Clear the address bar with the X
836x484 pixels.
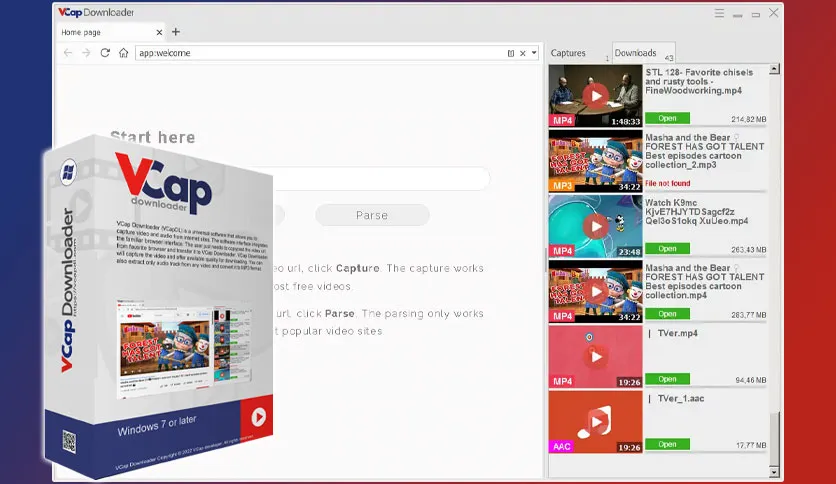pyautogui.click(x=523, y=53)
